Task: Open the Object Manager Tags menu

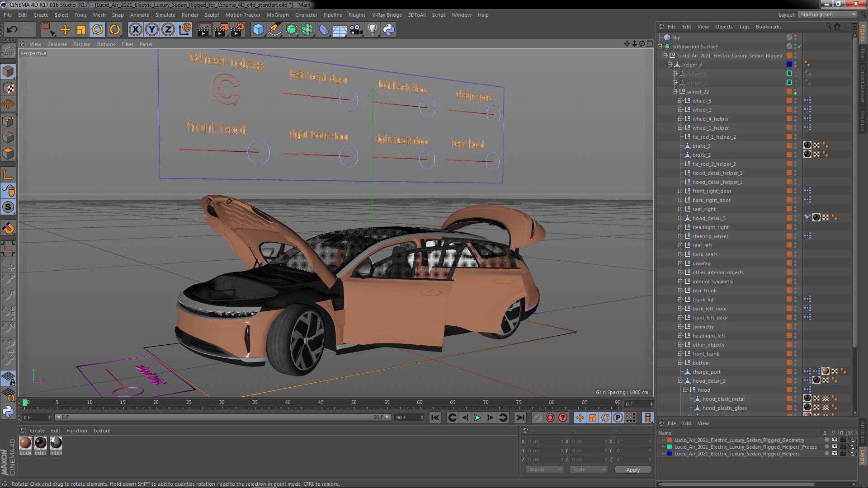Action: click(x=744, y=27)
